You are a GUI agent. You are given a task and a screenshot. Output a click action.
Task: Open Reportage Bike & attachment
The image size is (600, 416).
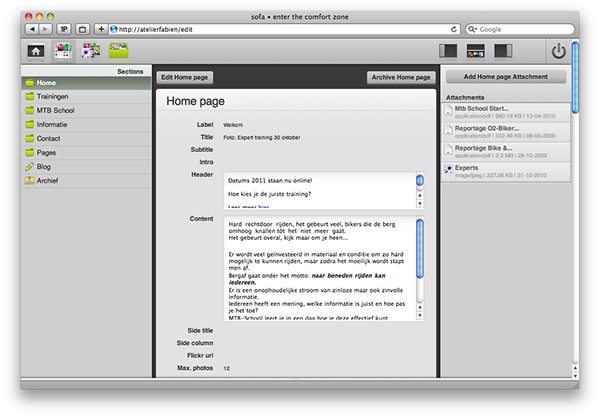point(506,152)
